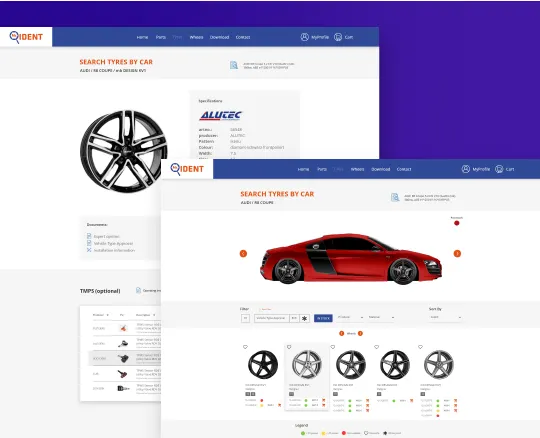
Task: Click the winter snowflake filter icon
Action: coord(304,319)
